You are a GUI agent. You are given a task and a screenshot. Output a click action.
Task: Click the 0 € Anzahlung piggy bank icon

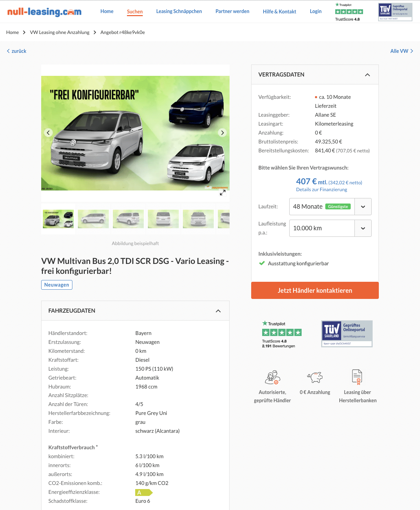coord(315,377)
